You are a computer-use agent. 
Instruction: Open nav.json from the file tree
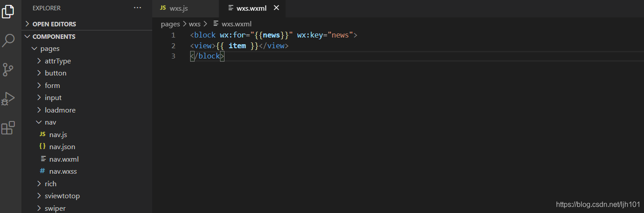(x=87, y=146)
